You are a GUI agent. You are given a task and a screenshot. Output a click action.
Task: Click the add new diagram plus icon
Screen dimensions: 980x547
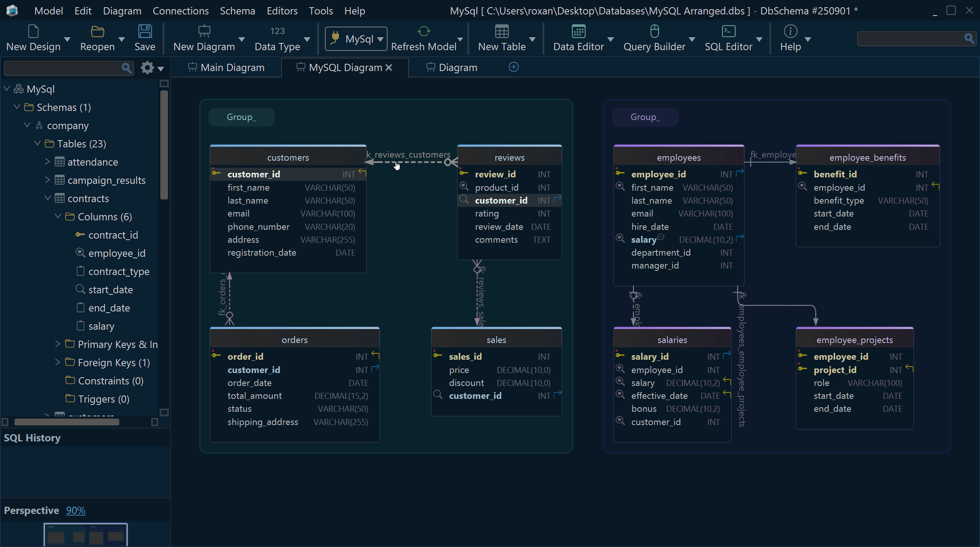click(x=514, y=67)
